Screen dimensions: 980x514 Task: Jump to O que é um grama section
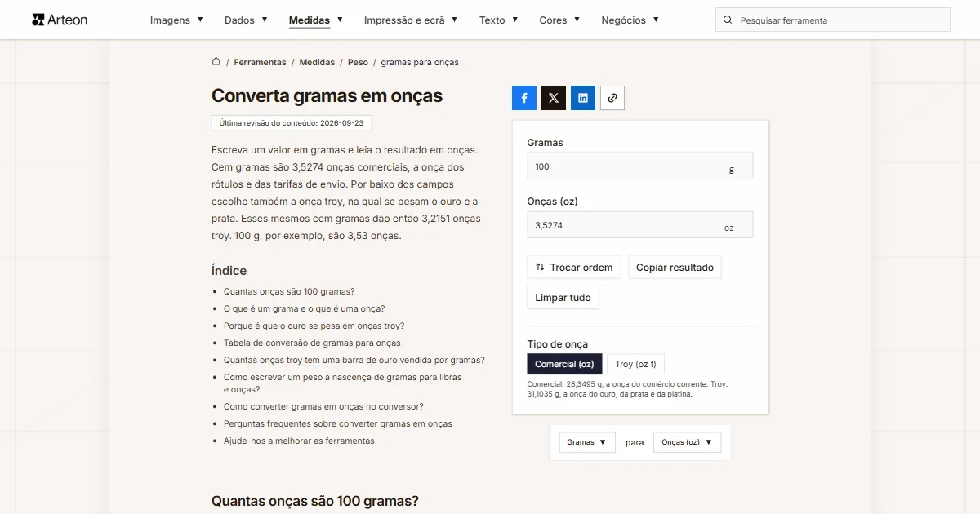(304, 308)
